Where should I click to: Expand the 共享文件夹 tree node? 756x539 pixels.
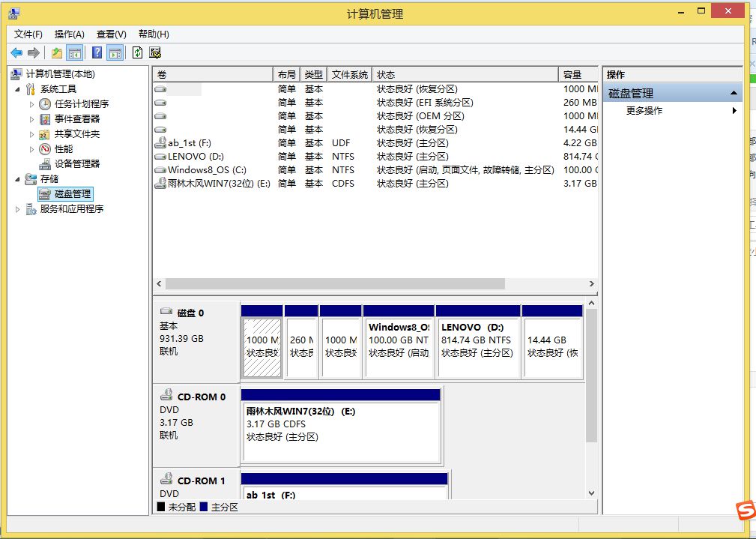click(31, 133)
